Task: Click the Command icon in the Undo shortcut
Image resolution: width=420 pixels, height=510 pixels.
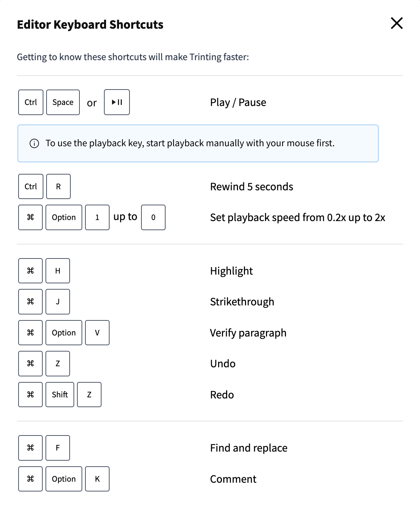Action: tap(30, 363)
